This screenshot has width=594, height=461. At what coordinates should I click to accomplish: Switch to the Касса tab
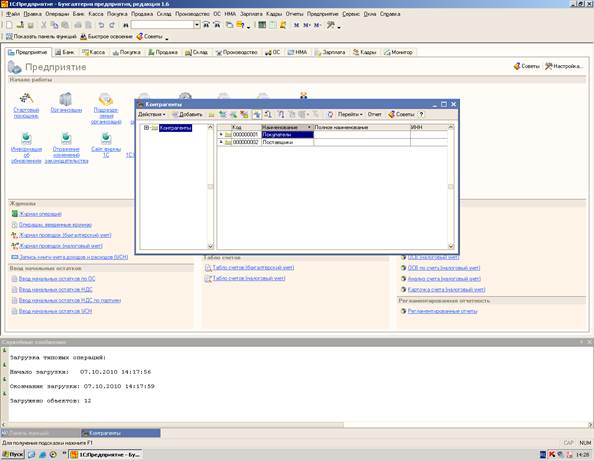[x=94, y=52]
